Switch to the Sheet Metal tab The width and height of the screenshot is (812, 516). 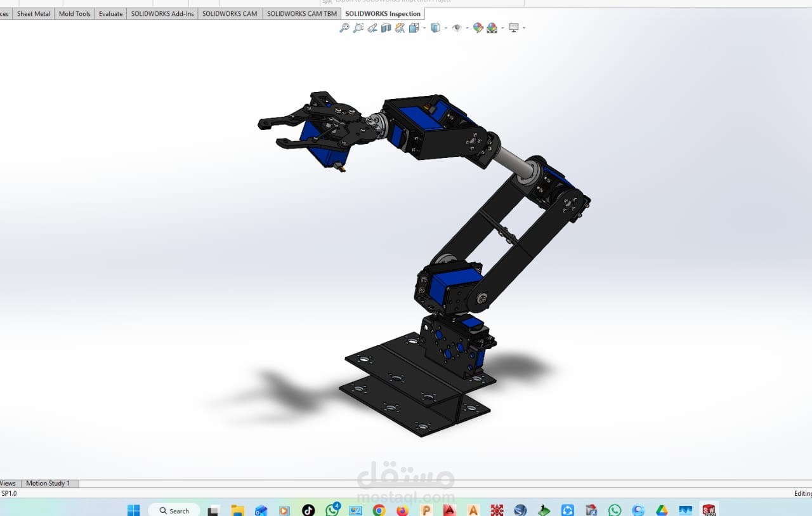pyautogui.click(x=34, y=13)
